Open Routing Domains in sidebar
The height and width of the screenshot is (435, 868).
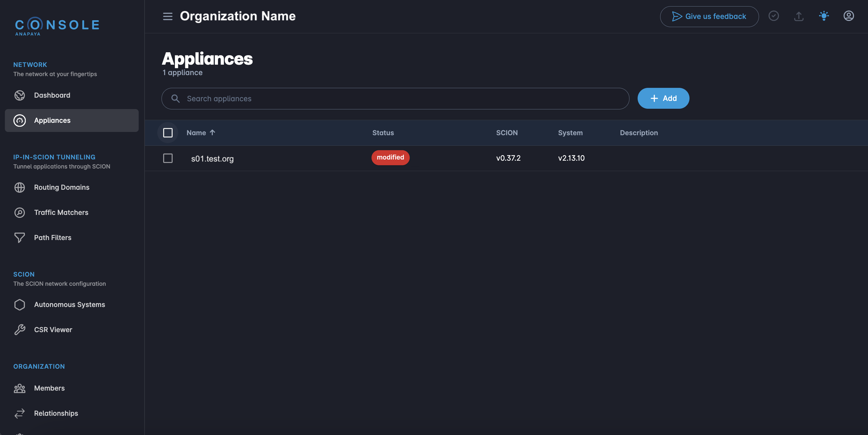pos(61,187)
